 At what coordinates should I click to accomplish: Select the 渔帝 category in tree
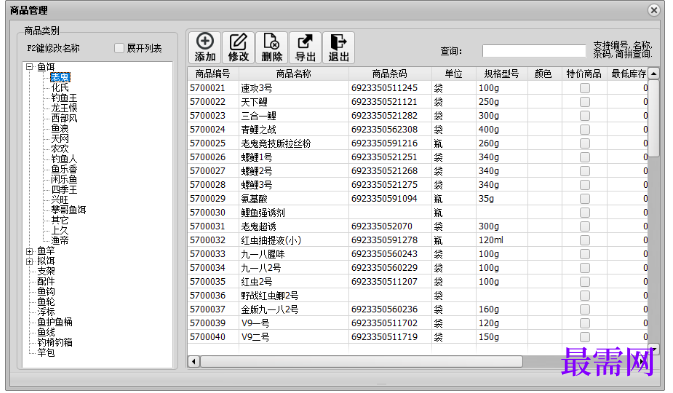tap(60, 241)
